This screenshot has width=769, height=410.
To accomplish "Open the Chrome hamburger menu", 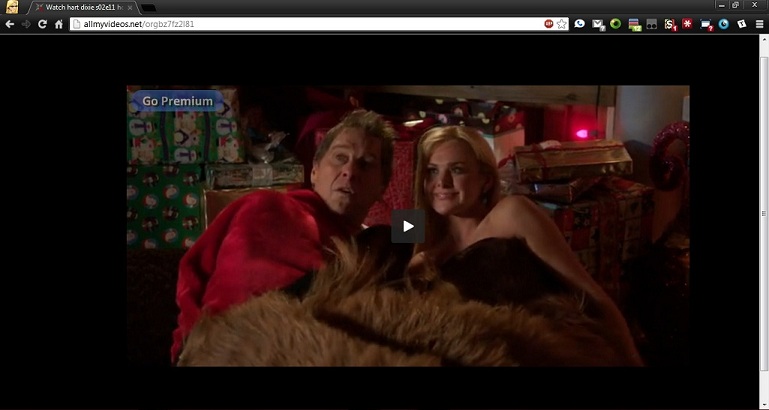I will 759,24.
